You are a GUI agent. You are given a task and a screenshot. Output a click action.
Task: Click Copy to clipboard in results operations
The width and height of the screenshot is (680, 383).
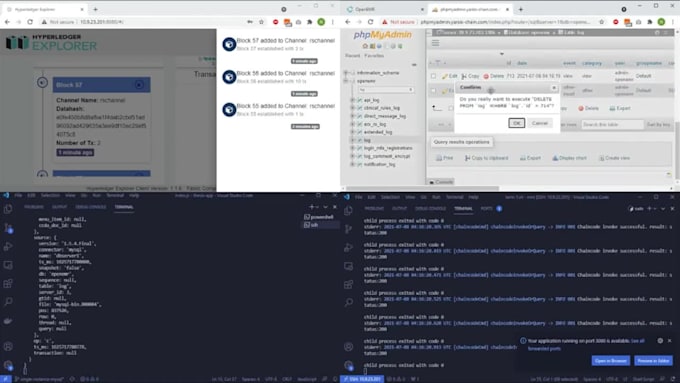(487, 158)
